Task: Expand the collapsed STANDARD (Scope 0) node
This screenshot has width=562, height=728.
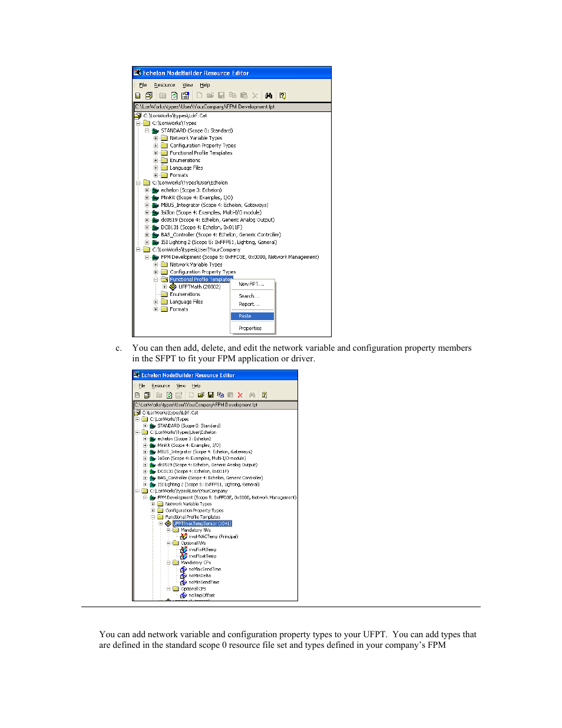Action: click(145, 426)
